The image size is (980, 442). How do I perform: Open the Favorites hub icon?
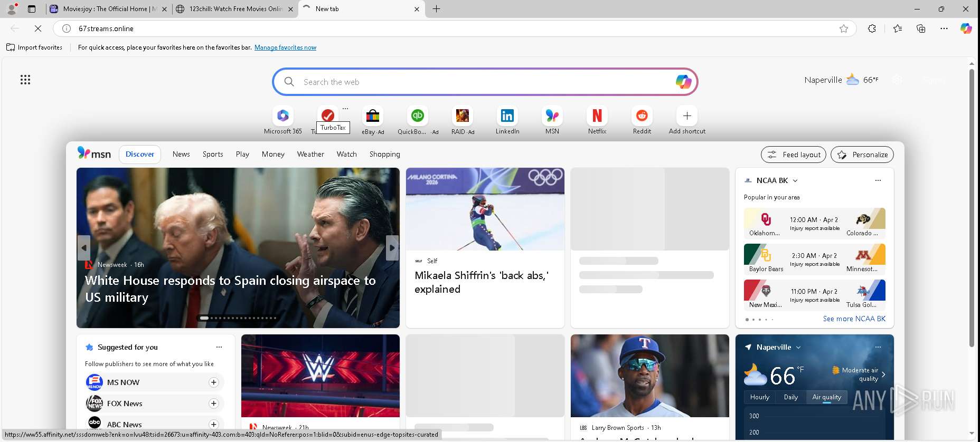pyautogui.click(x=898, y=28)
